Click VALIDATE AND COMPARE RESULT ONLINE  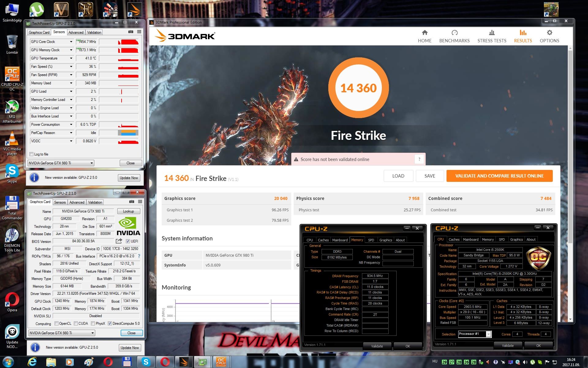pyautogui.click(x=499, y=176)
